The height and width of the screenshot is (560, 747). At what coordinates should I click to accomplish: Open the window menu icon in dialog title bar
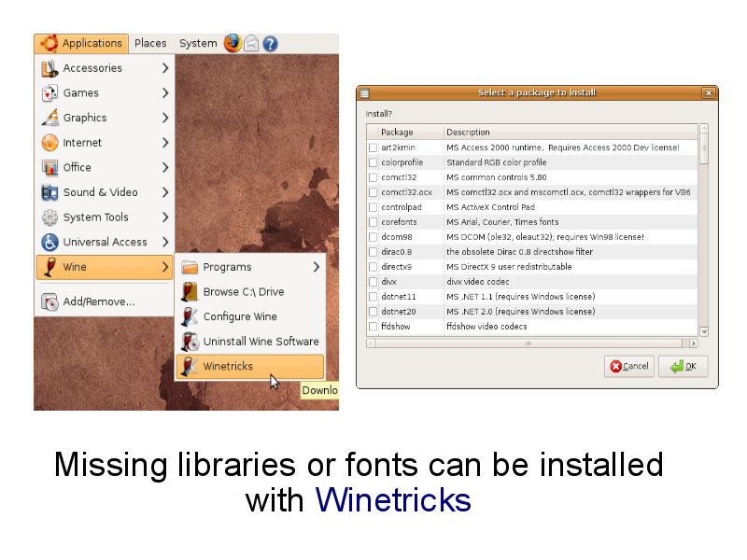(364, 93)
